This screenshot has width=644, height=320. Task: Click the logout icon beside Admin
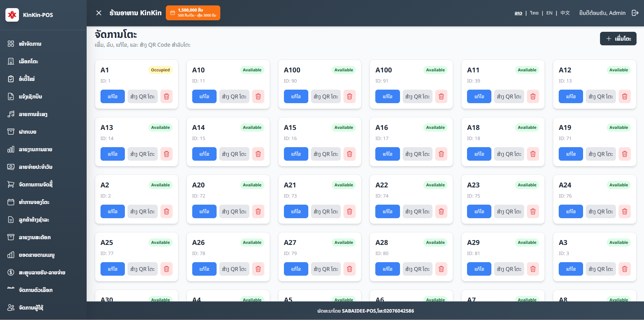635,13
